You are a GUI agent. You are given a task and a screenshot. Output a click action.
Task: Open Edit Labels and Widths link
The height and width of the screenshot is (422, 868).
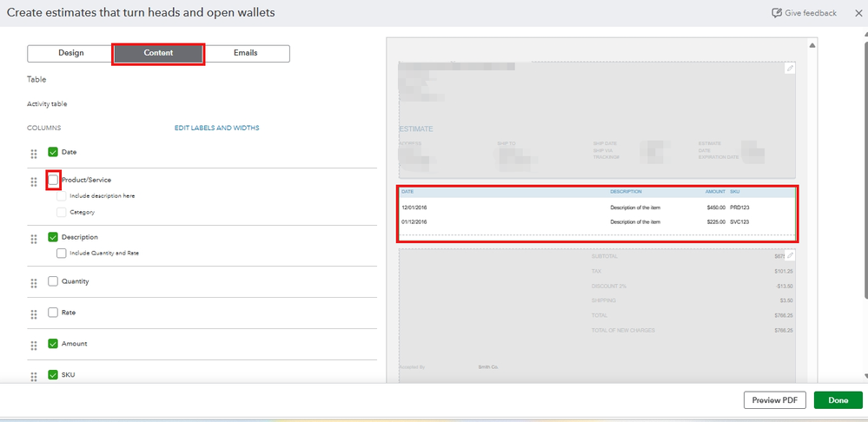[x=217, y=128]
